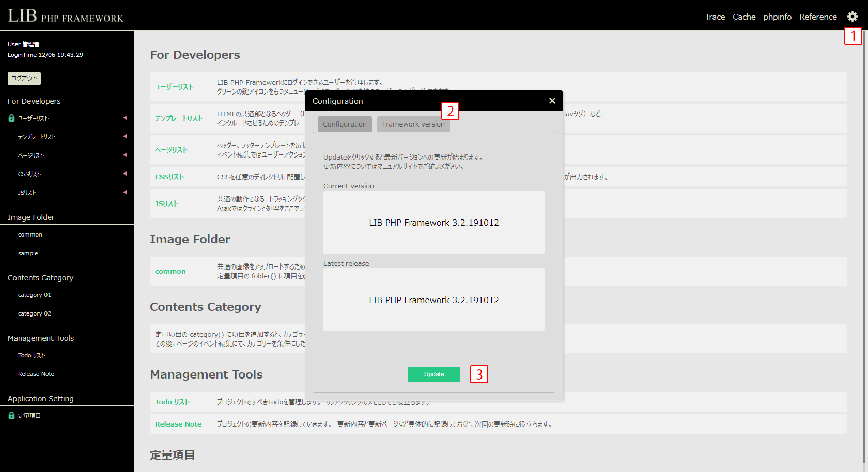Expand the ユーザーリスト arrow in sidebar
The height and width of the screenshot is (472, 868).
125,118
